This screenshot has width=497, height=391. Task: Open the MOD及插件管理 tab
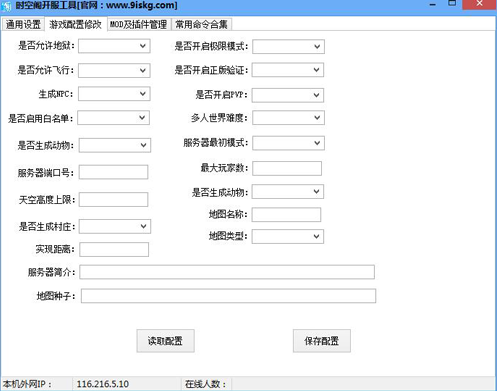click(139, 24)
